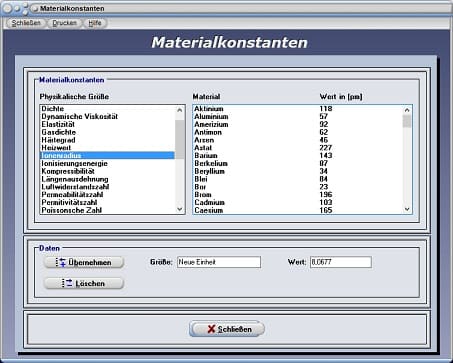Viewport: 453px width, 363px height.
Task: Open the Hilfe menu
Action: click(95, 23)
